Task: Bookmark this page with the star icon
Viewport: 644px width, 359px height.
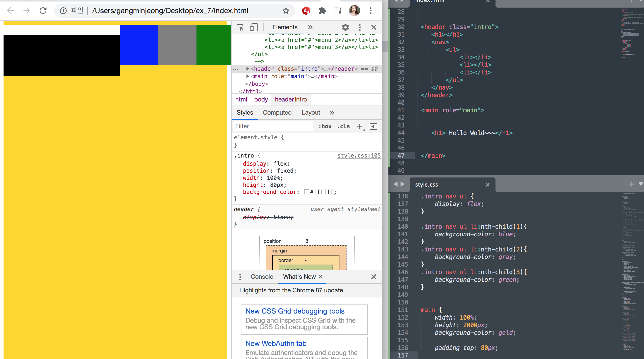Action: 286,11
